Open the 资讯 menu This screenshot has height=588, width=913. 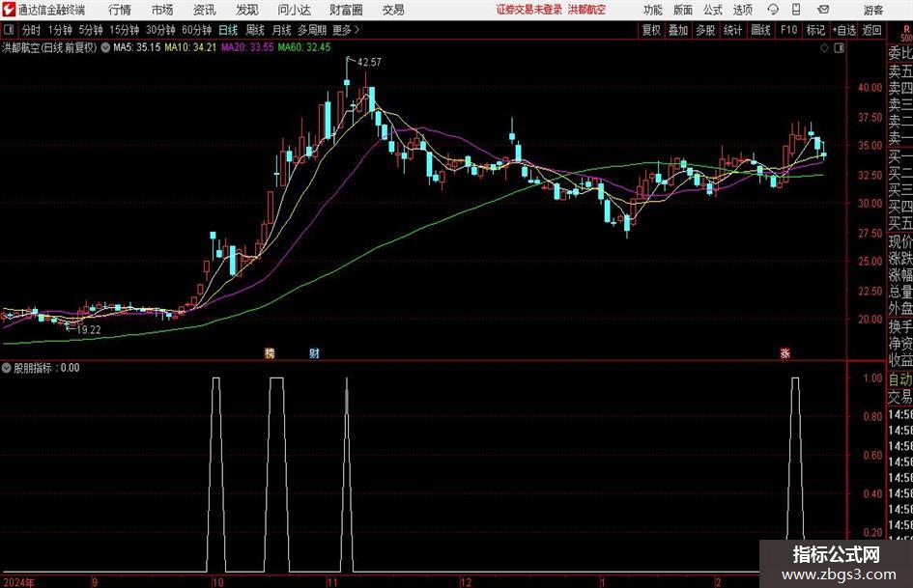point(205,10)
